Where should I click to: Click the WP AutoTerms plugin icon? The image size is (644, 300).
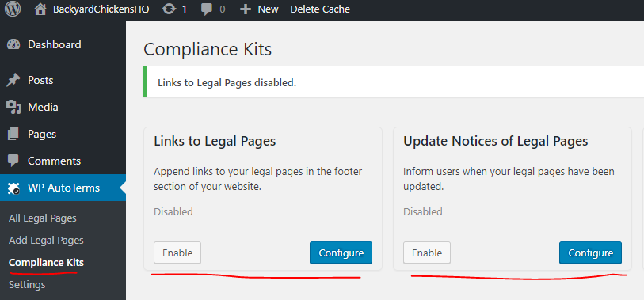(x=13, y=188)
